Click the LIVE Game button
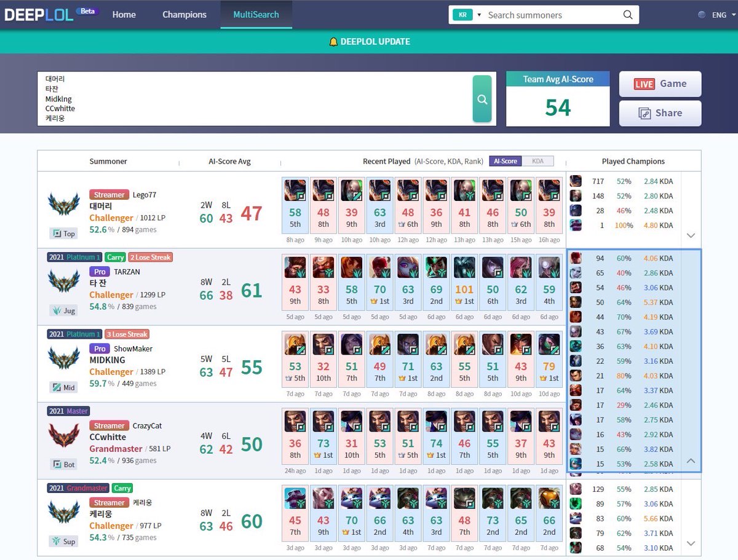The image size is (738, 560). point(660,84)
